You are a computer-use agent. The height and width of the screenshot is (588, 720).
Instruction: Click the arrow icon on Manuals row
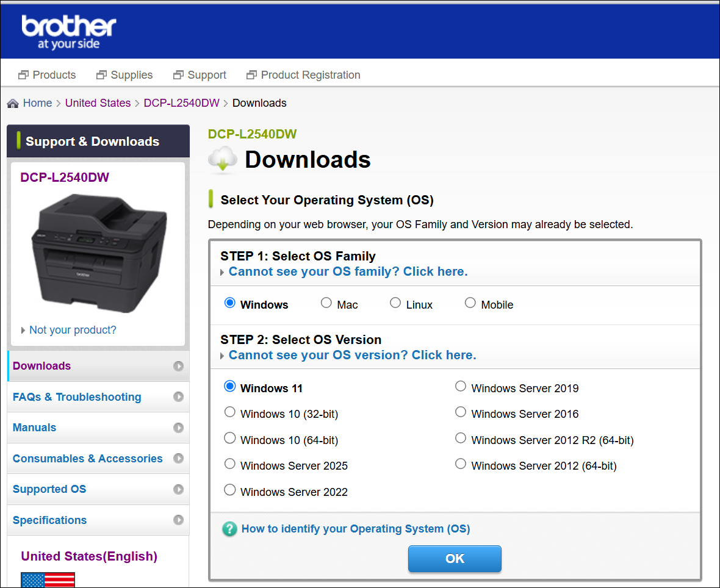click(x=178, y=428)
